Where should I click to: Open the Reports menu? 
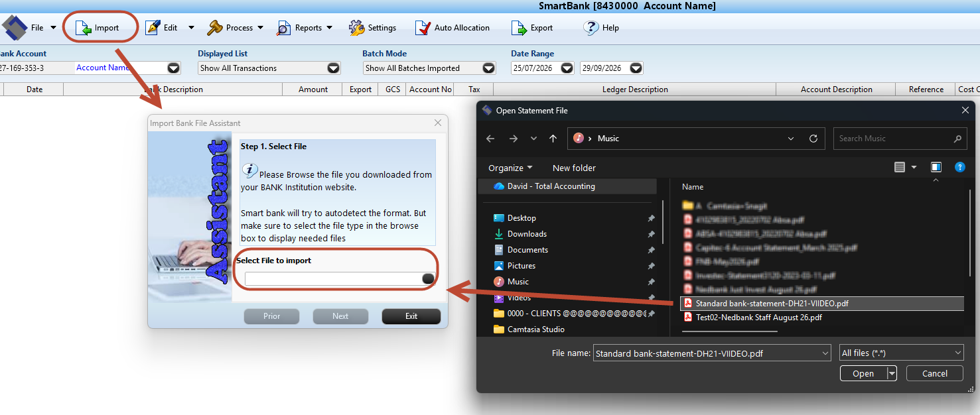309,28
